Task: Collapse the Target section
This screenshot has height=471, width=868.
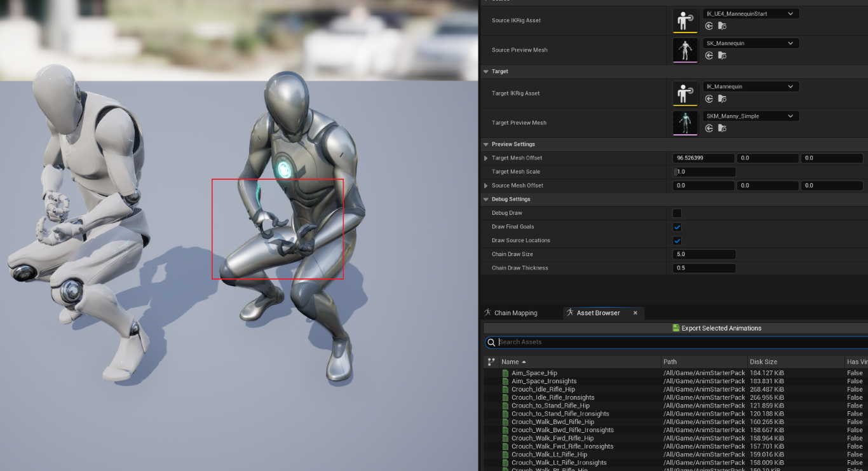Action: [x=486, y=71]
